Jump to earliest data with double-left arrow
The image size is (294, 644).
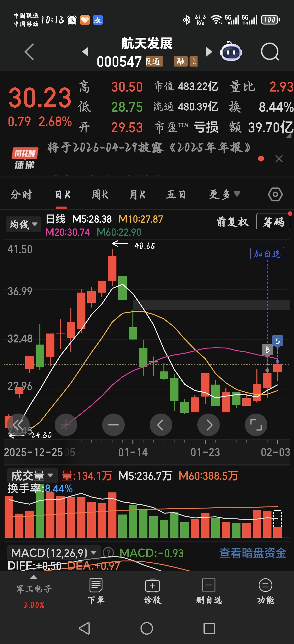tap(18, 425)
